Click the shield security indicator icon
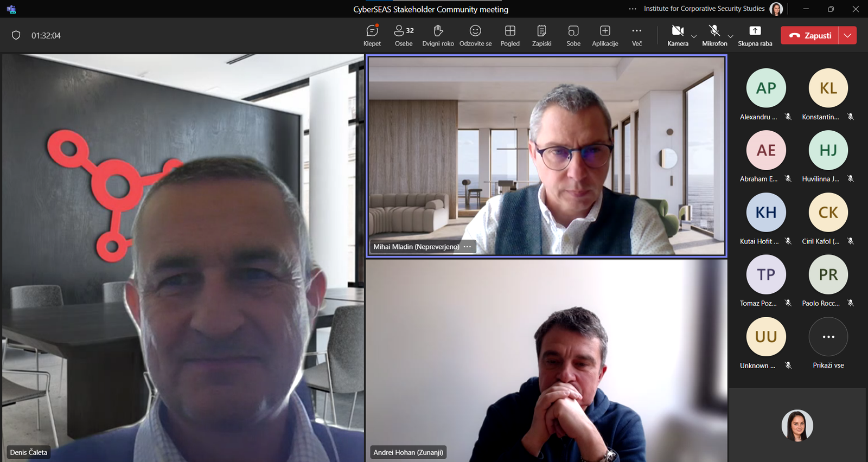 tap(16, 35)
